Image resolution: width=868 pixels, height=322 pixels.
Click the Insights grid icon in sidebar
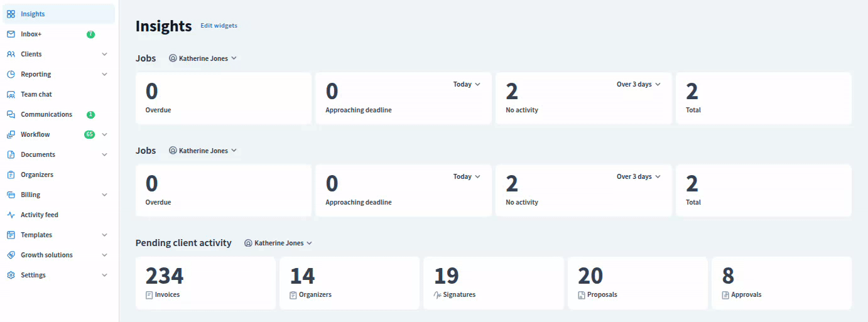click(11, 14)
